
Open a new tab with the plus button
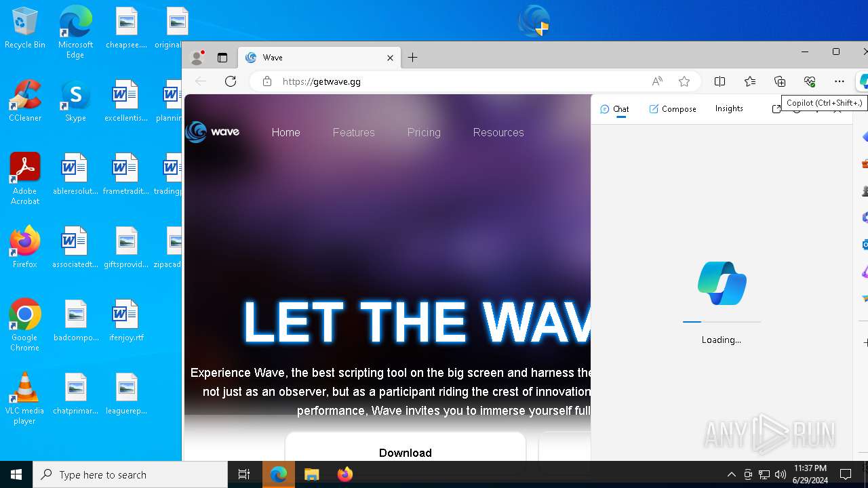pyautogui.click(x=412, y=58)
